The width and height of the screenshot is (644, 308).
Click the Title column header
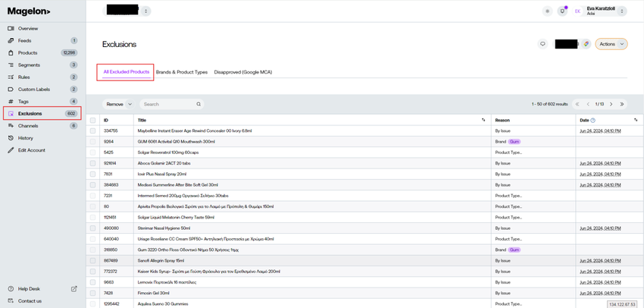click(x=142, y=120)
